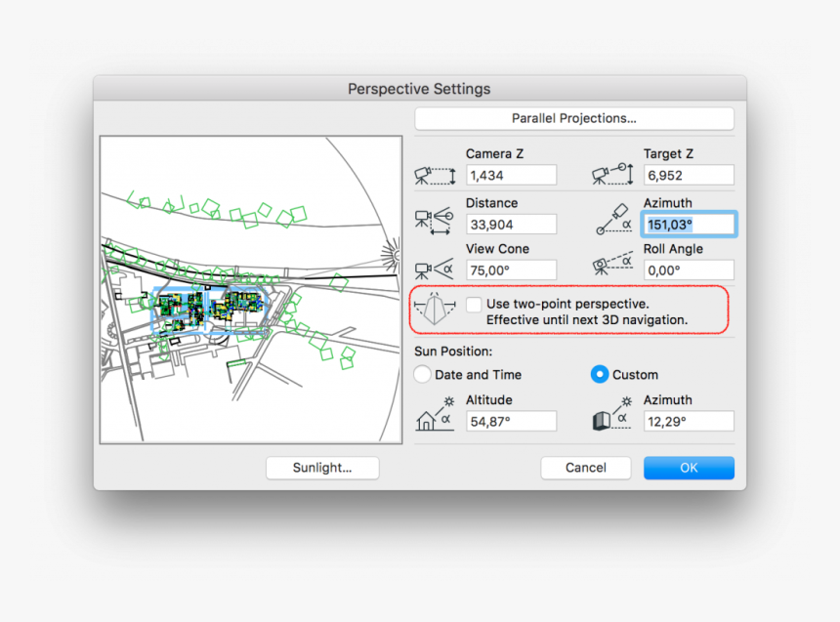Viewport: 840px width, 622px height.
Task: Select the sun Altitude house icon
Action: pyautogui.click(x=435, y=418)
